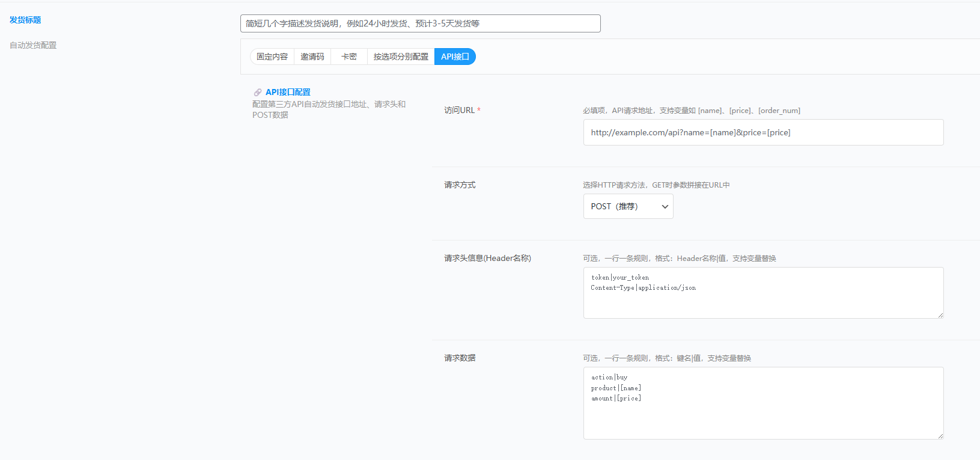The height and width of the screenshot is (460, 980).
Task: Open the 请求方式 POST dropdown
Action: pos(628,206)
